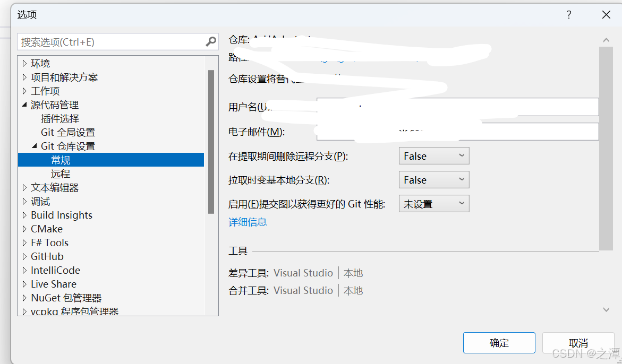The height and width of the screenshot is (364, 622).
Task: Click the right panel scroll-up arrow
Action: point(606,40)
